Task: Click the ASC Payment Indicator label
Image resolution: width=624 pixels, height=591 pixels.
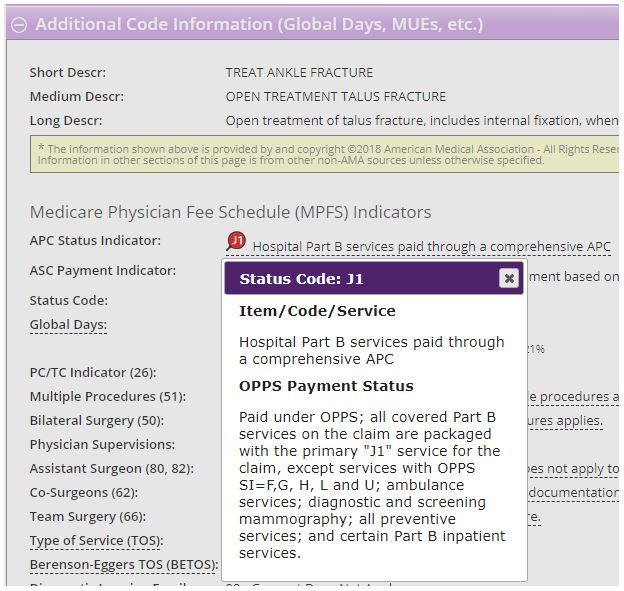Action: click(103, 271)
